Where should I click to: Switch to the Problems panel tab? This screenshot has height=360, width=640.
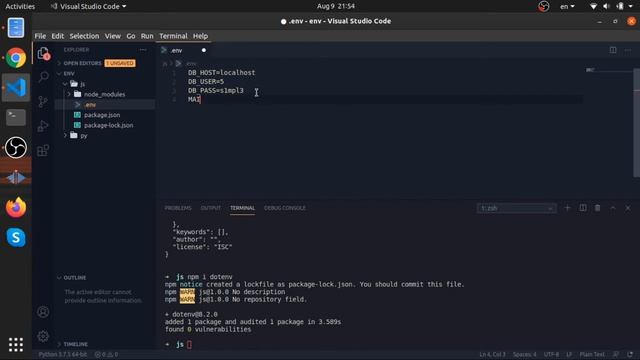[178, 208]
